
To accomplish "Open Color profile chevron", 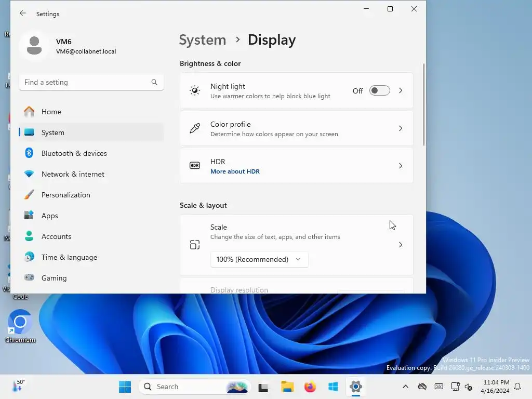I will [401, 128].
